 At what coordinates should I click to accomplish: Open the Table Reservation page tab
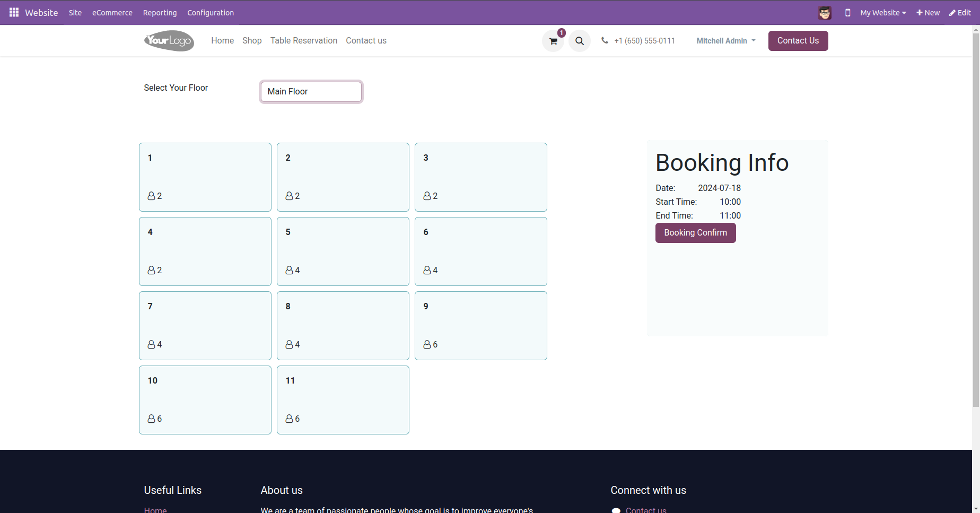304,41
